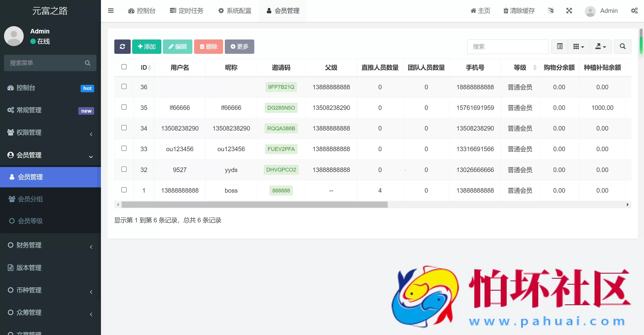Collapse the 会员管理 sidebar submenu chevron
Viewport: 644px width, 335px height.
91,157
